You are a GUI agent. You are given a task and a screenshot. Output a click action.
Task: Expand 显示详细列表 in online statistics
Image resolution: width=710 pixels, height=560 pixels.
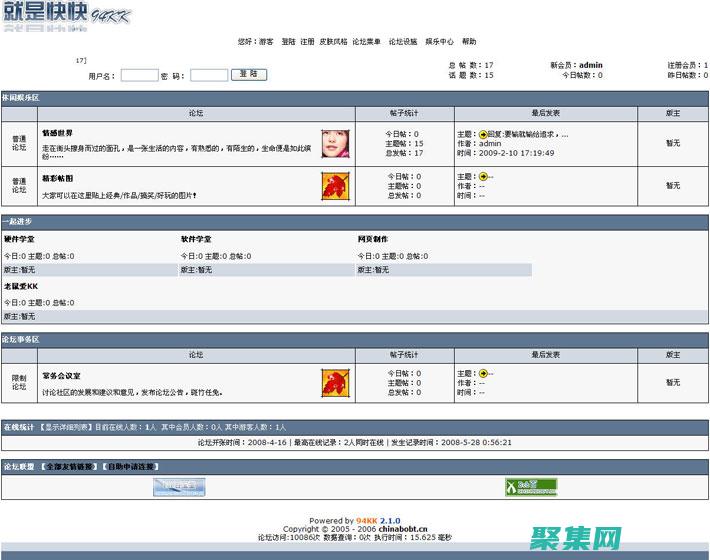[x=65, y=427]
